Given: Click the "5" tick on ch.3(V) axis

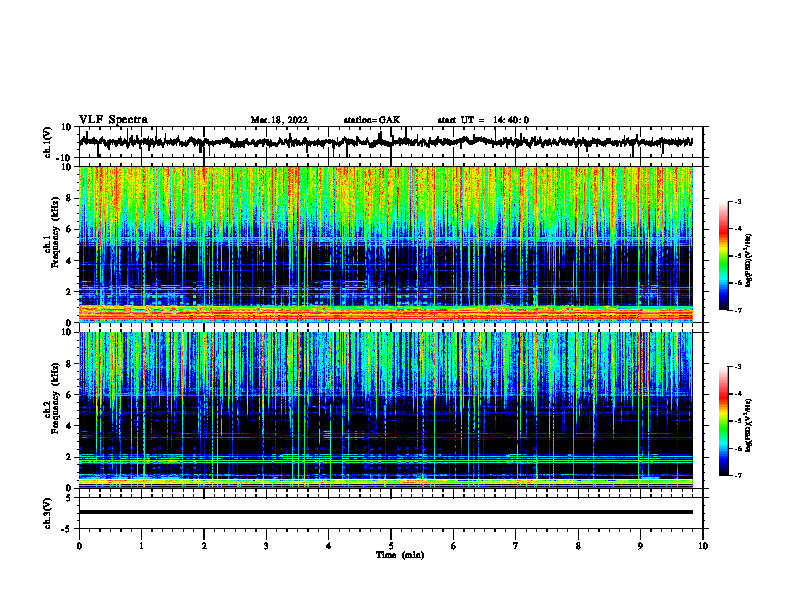Looking at the screenshot, I should (x=70, y=498).
